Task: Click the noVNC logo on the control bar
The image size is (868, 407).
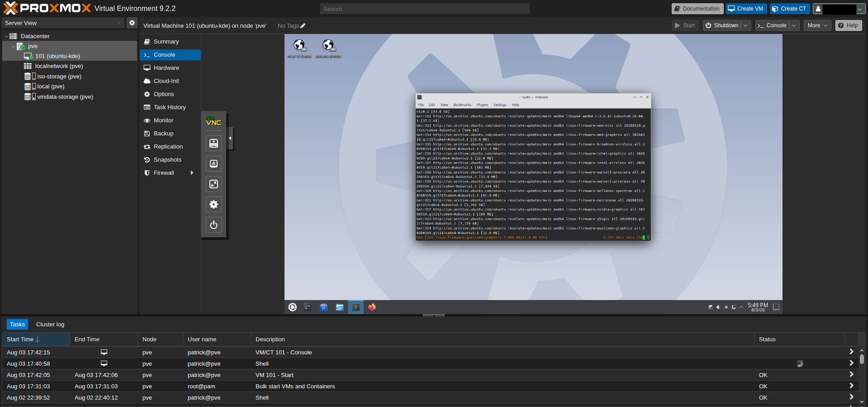Action: click(x=214, y=122)
